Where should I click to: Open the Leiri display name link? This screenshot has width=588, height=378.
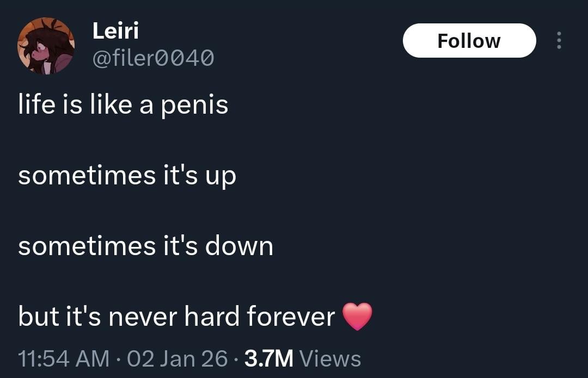click(x=115, y=31)
